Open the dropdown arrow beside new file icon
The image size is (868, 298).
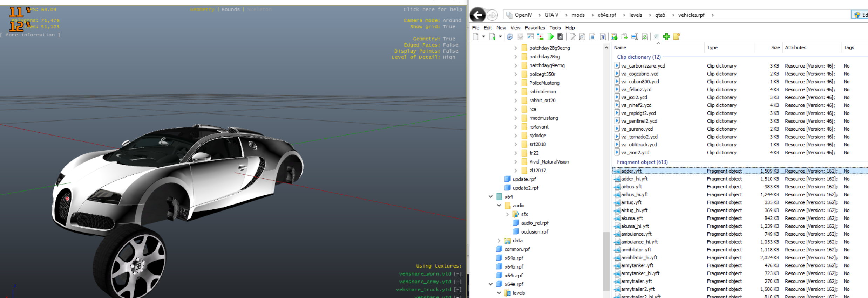[x=483, y=37]
